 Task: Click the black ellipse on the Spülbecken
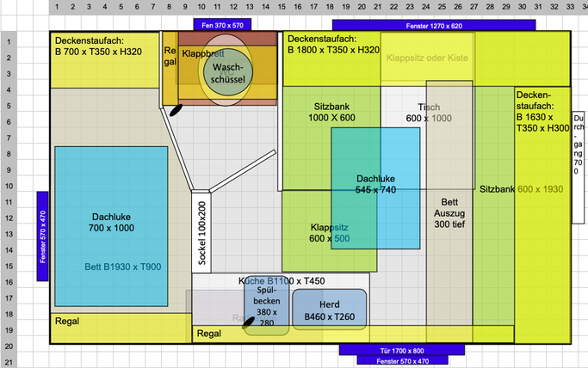click(248, 322)
